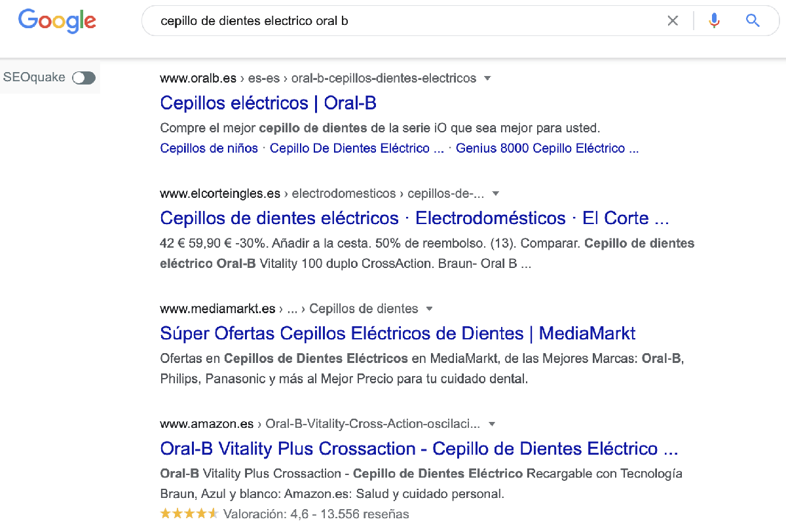Expand the dropdown next to the El Corte Inglés URL
This screenshot has height=532, width=786.
click(496, 193)
